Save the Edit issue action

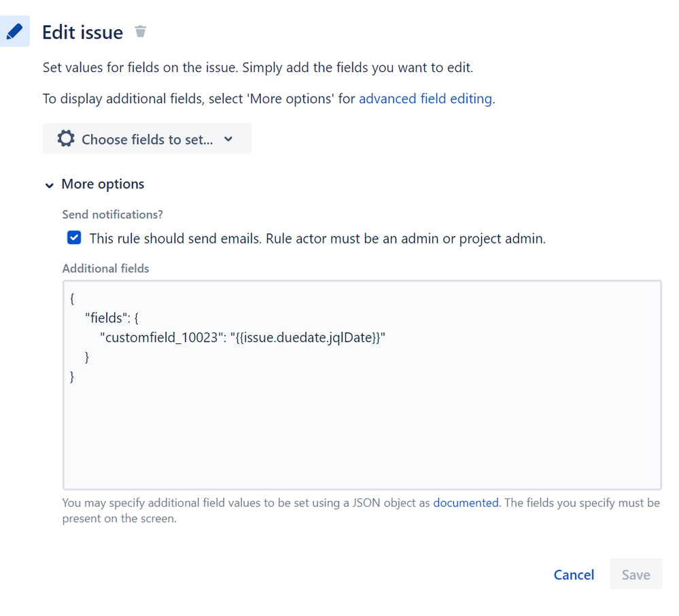[636, 574]
